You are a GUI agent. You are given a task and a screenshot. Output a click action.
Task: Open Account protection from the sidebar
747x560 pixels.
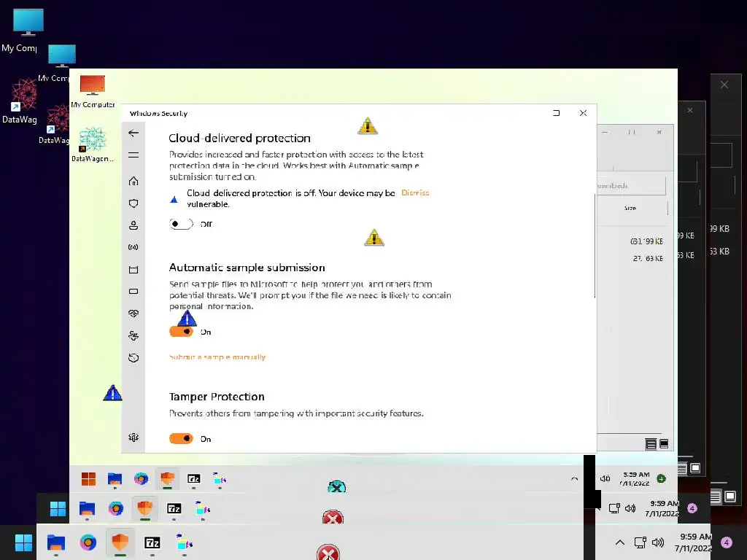point(133,225)
